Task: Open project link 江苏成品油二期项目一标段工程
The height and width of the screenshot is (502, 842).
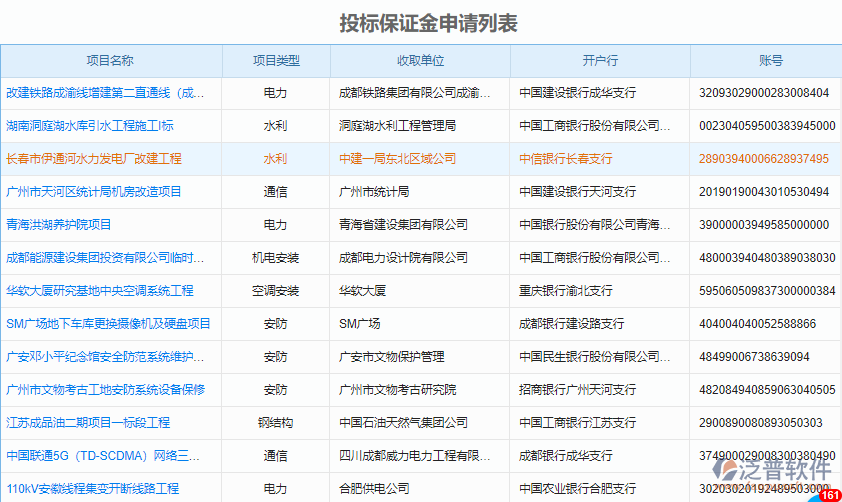Action: click(88, 423)
